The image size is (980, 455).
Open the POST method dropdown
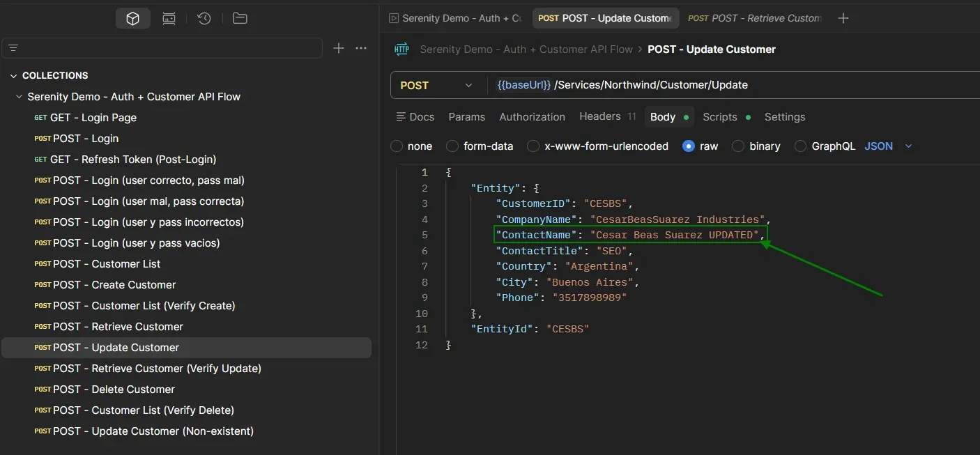point(436,85)
